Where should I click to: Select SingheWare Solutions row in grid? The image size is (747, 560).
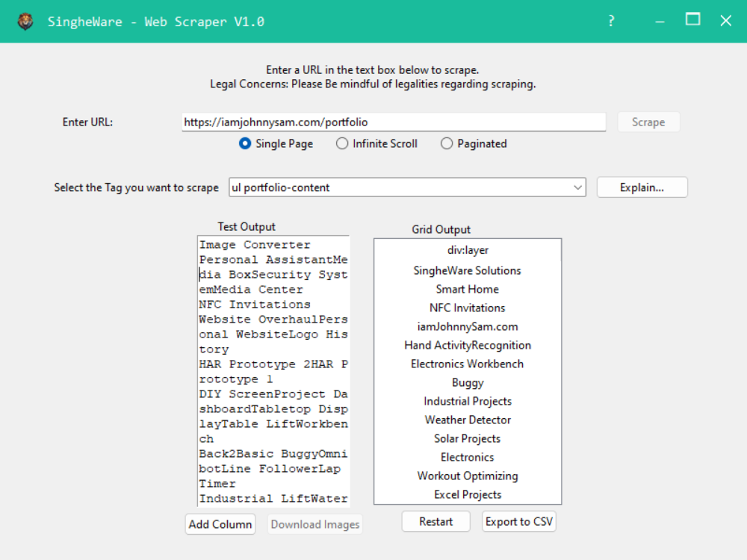(x=468, y=270)
